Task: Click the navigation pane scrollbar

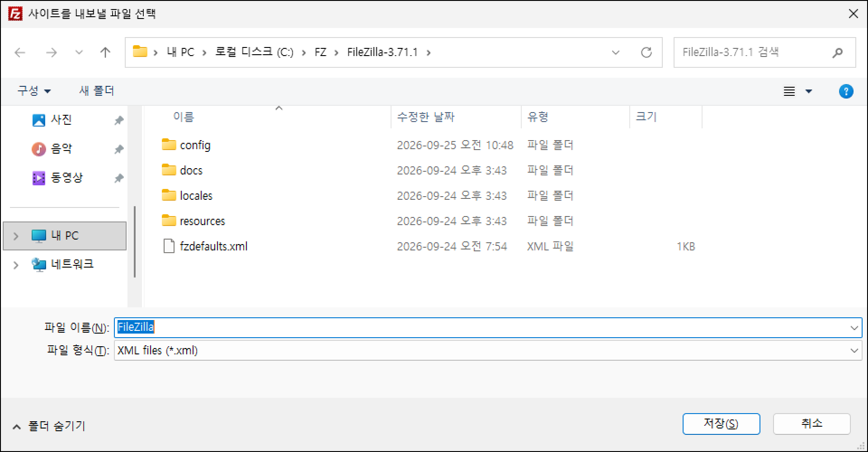Action: pyautogui.click(x=135, y=241)
